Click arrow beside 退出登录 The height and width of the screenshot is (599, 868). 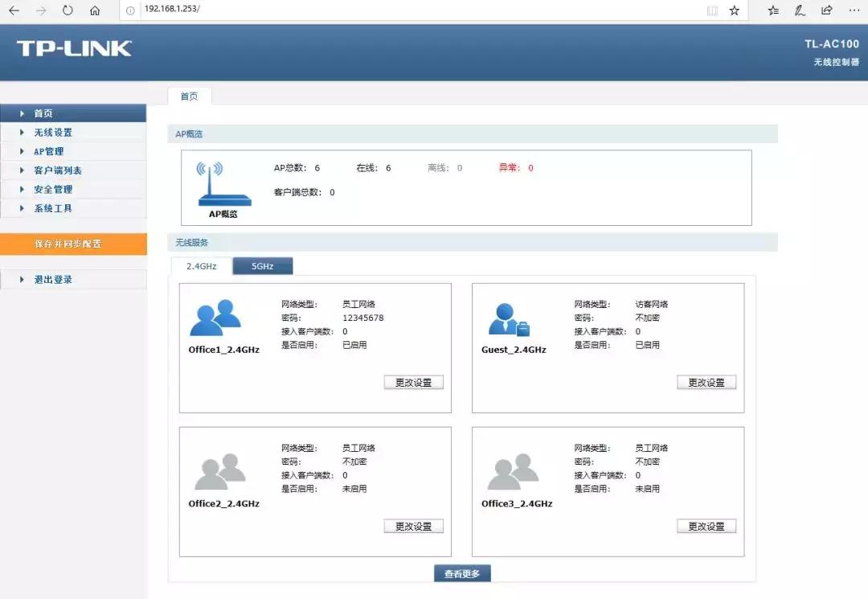tap(23, 280)
